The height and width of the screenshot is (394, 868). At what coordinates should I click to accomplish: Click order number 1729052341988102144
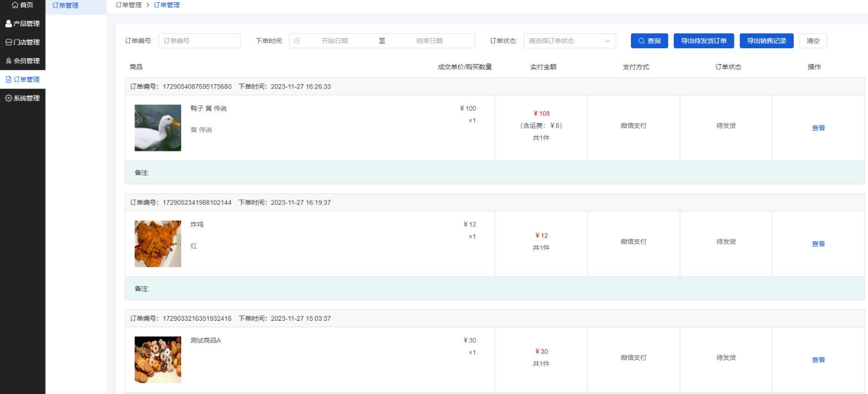click(197, 202)
